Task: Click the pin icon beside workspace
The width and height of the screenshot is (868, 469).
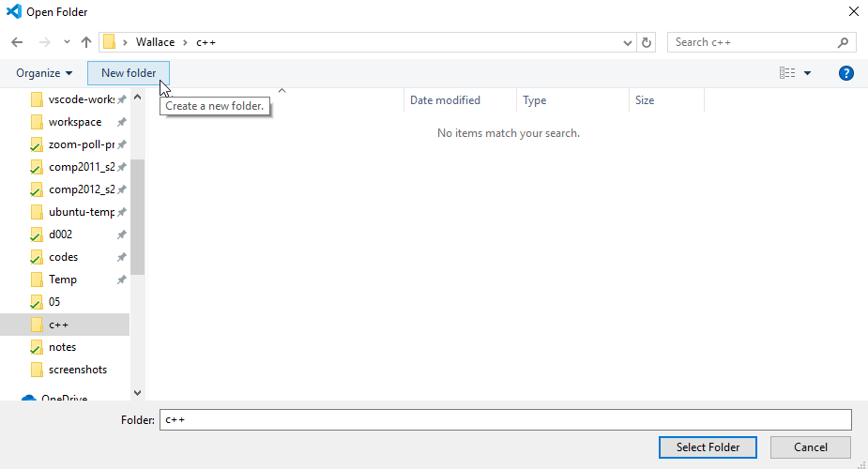Action: (121, 122)
